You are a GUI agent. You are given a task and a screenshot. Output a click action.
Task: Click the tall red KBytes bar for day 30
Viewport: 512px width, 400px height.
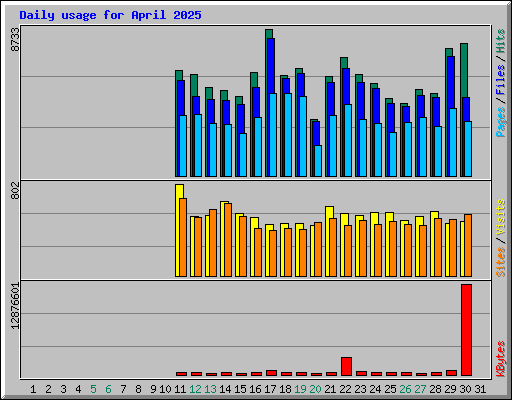point(466,330)
